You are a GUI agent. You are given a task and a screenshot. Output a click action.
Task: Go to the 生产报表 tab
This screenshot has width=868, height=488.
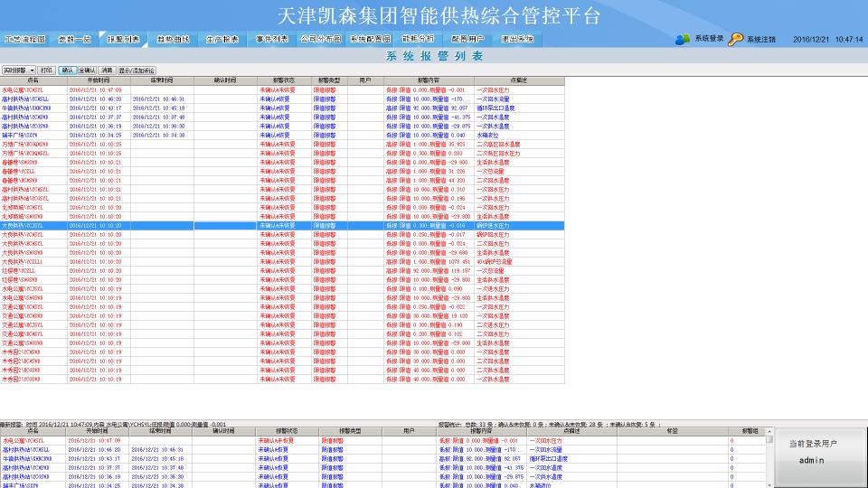(222, 40)
